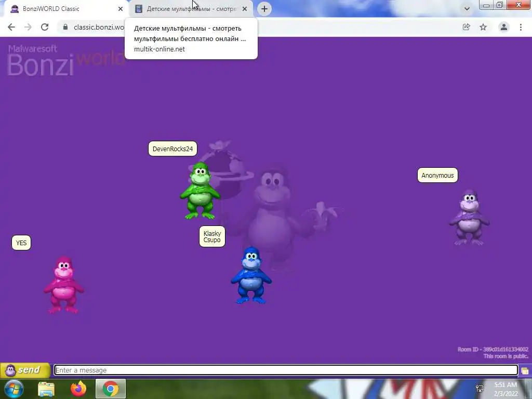The height and width of the screenshot is (399, 532).
Task: Open File Explorer from taskbar
Action: (46, 389)
